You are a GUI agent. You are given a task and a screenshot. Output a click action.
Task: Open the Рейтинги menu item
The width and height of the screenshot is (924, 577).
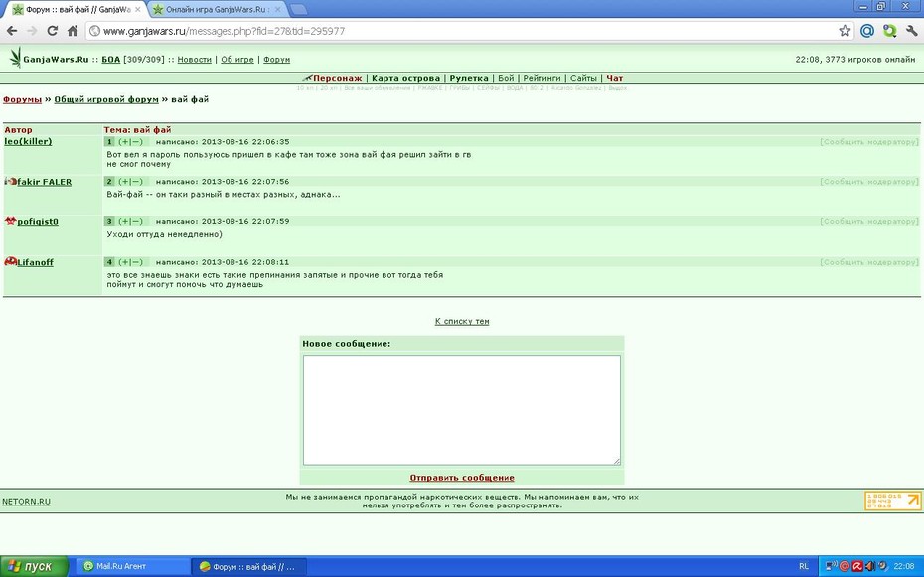(541, 78)
